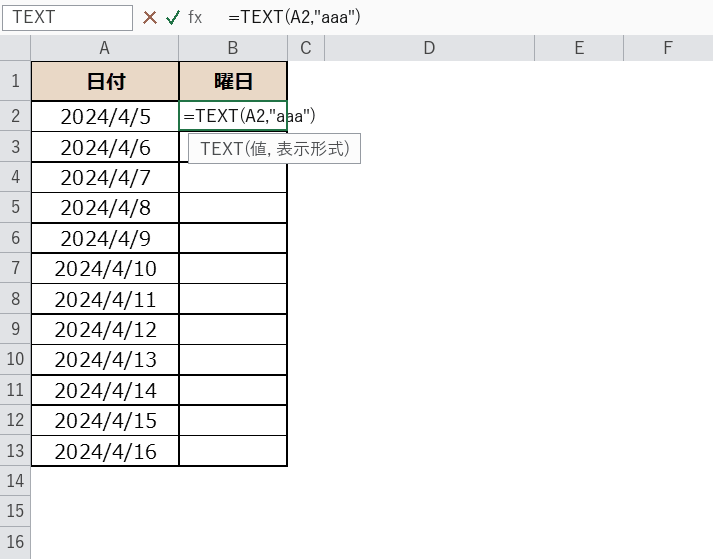713x559 pixels.
Task: Click empty cell B9 beside 2024/4/12
Action: (233, 330)
